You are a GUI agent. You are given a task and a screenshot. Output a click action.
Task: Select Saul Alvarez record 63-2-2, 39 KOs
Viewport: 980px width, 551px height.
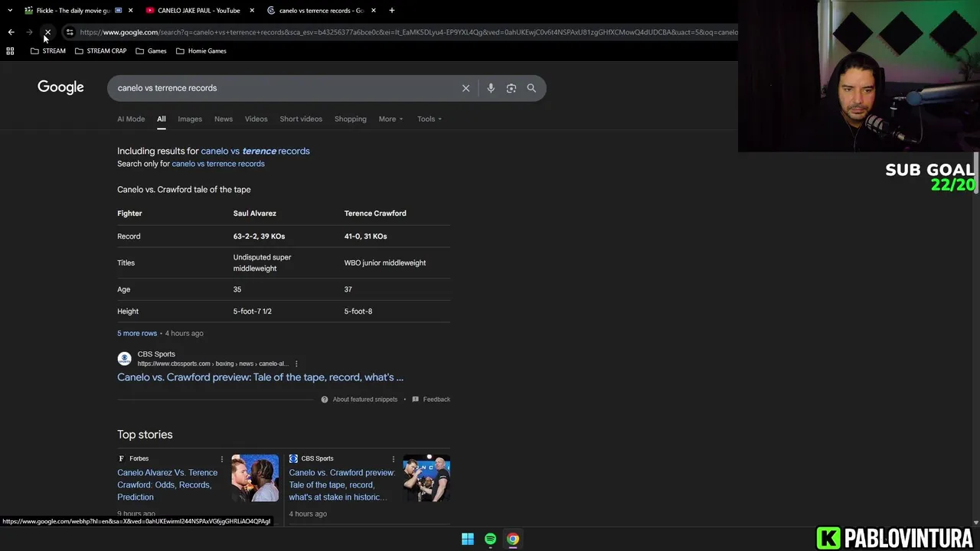pyautogui.click(x=259, y=236)
